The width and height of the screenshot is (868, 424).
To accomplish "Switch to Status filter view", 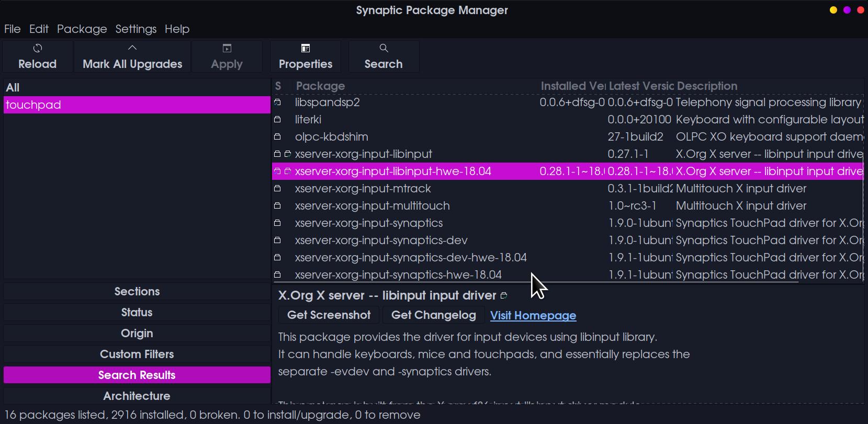I will click(x=137, y=312).
